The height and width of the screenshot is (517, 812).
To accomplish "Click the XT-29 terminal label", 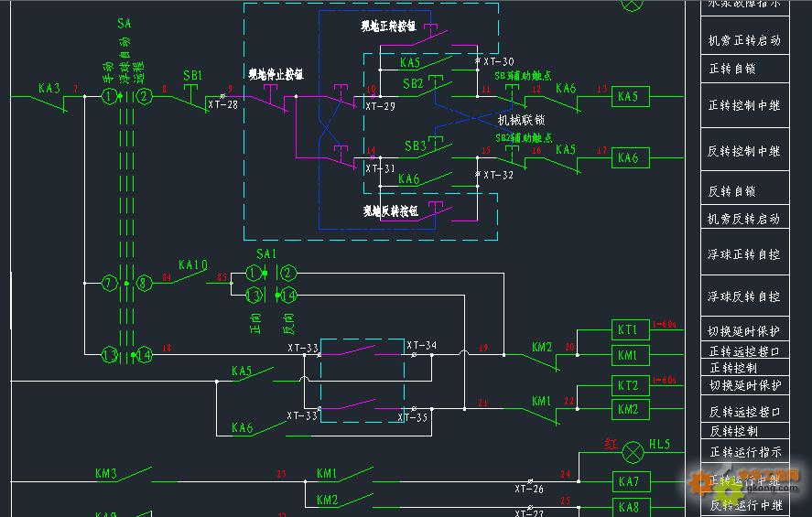I will pyautogui.click(x=380, y=107).
